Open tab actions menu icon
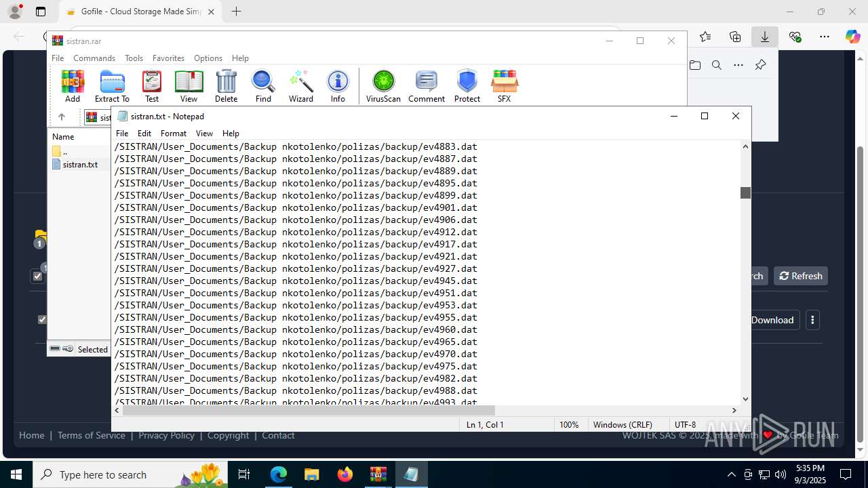 pos(41,12)
